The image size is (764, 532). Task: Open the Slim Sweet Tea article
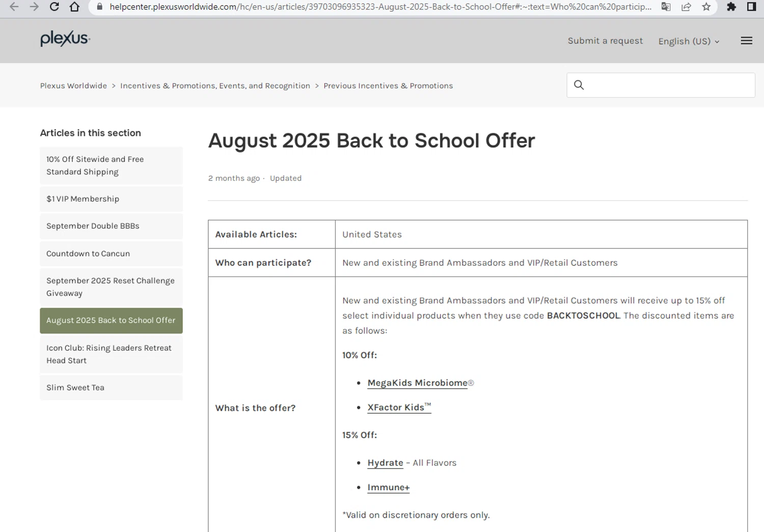click(x=75, y=387)
